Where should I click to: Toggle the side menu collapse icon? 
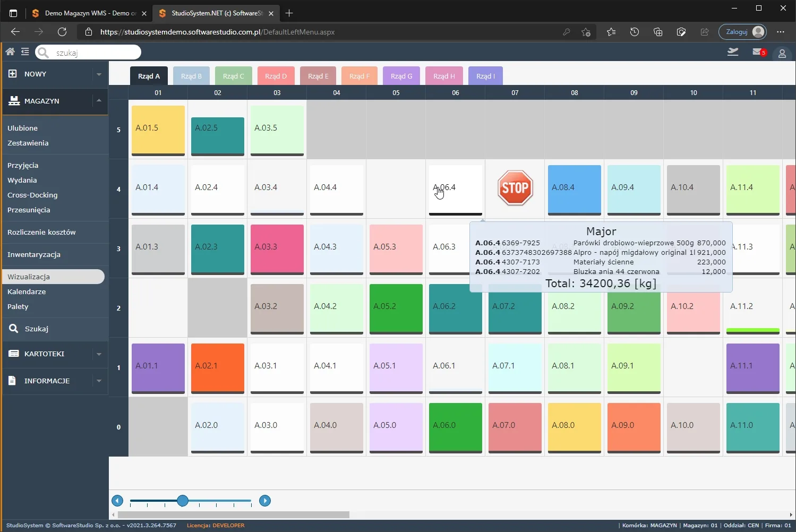click(x=25, y=52)
